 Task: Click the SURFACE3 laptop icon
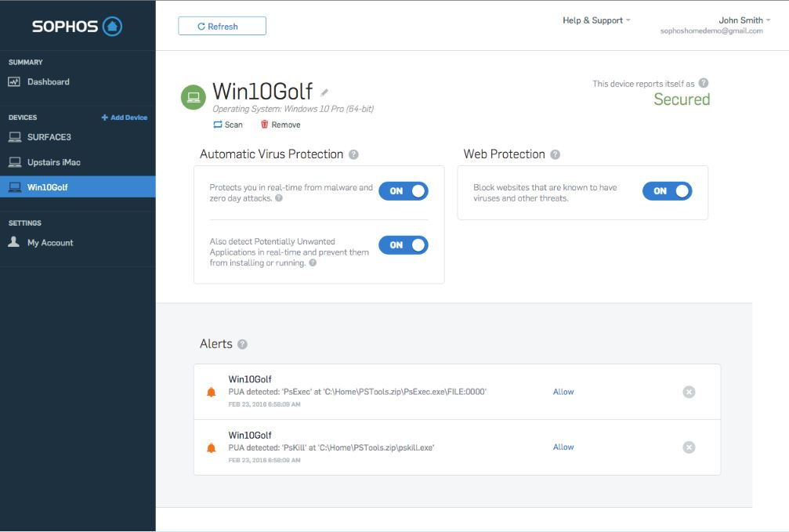(15, 137)
